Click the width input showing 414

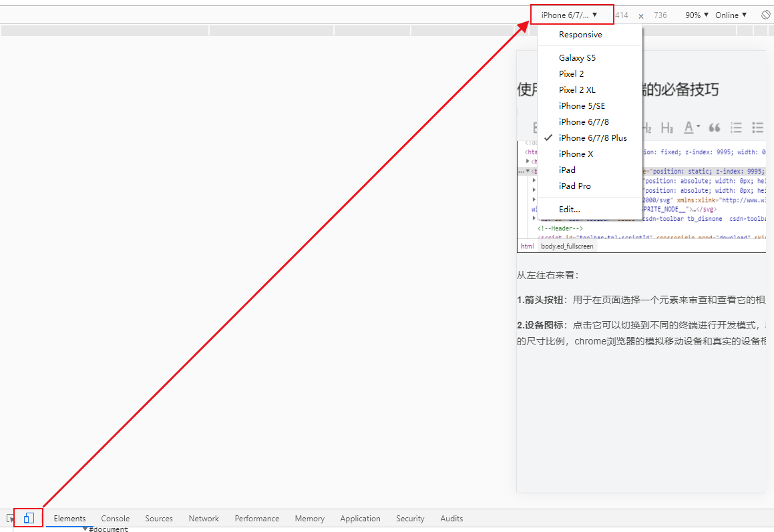(x=622, y=14)
